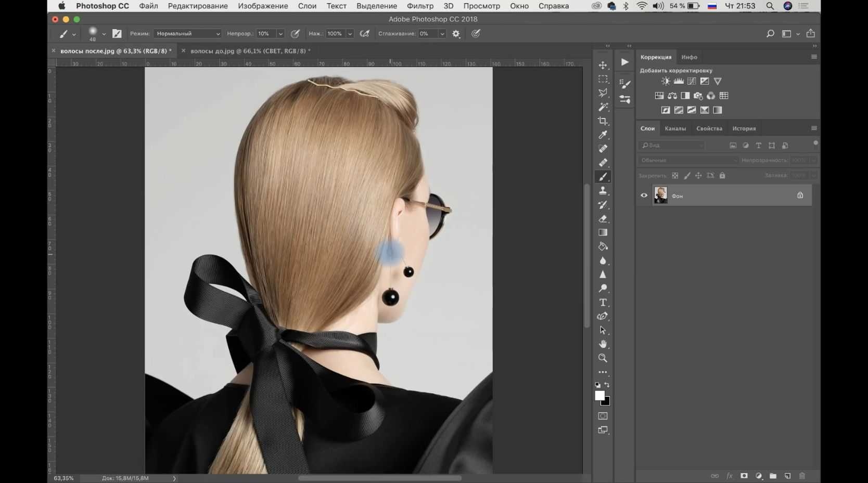Toggle airbrush build-up effects icon

tap(365, 34)
